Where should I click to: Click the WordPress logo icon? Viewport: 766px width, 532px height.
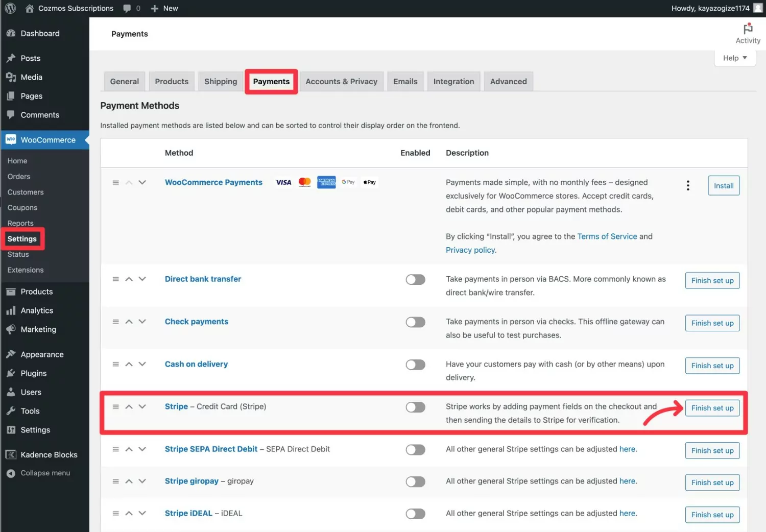10,8
